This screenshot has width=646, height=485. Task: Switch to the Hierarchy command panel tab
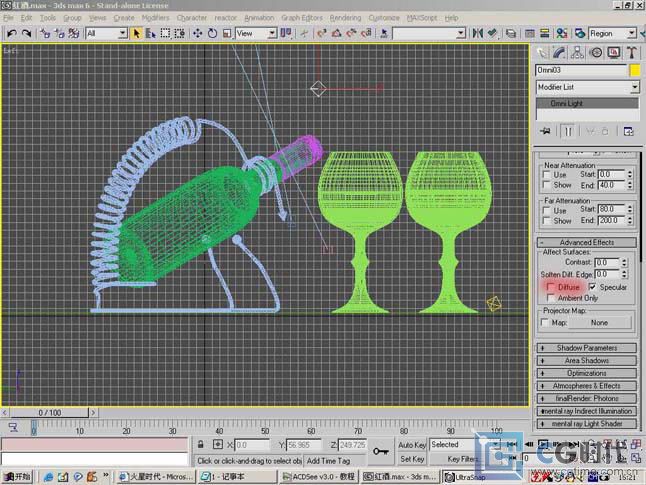[x=578, y=53]
